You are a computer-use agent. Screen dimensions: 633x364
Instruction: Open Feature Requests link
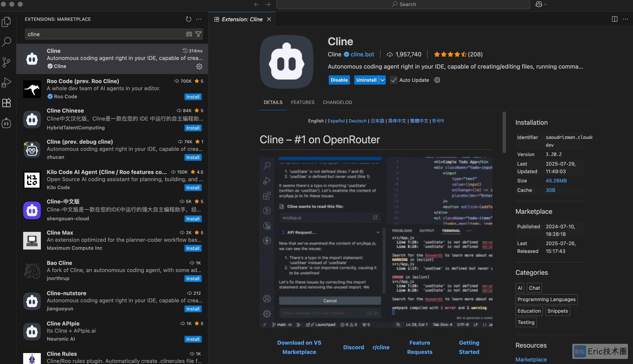420,347
